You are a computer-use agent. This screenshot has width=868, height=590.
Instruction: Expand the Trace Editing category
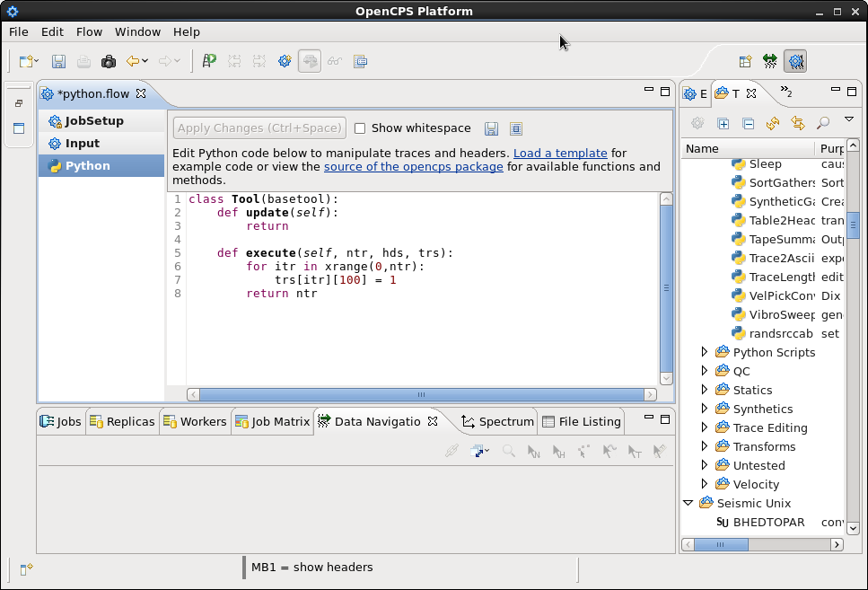tap(705, 427)
